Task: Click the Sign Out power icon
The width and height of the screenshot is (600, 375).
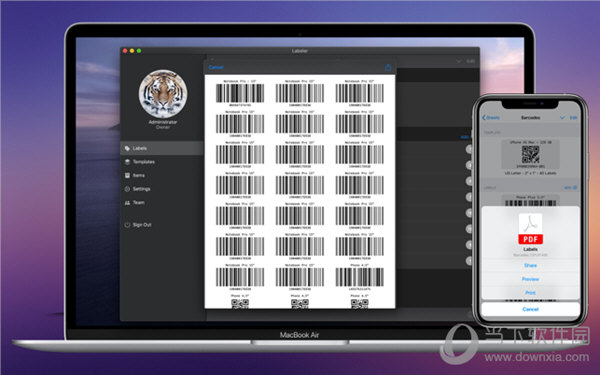Action: [127, 225]
